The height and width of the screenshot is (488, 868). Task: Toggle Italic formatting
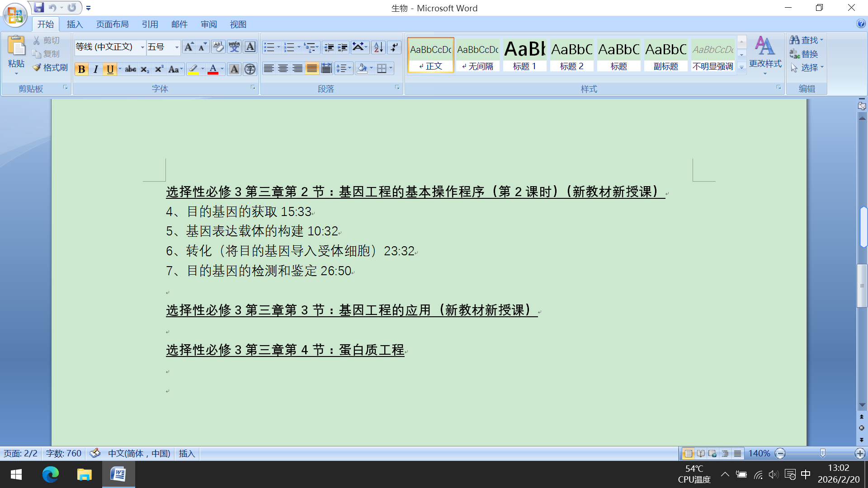click(95, 69)
